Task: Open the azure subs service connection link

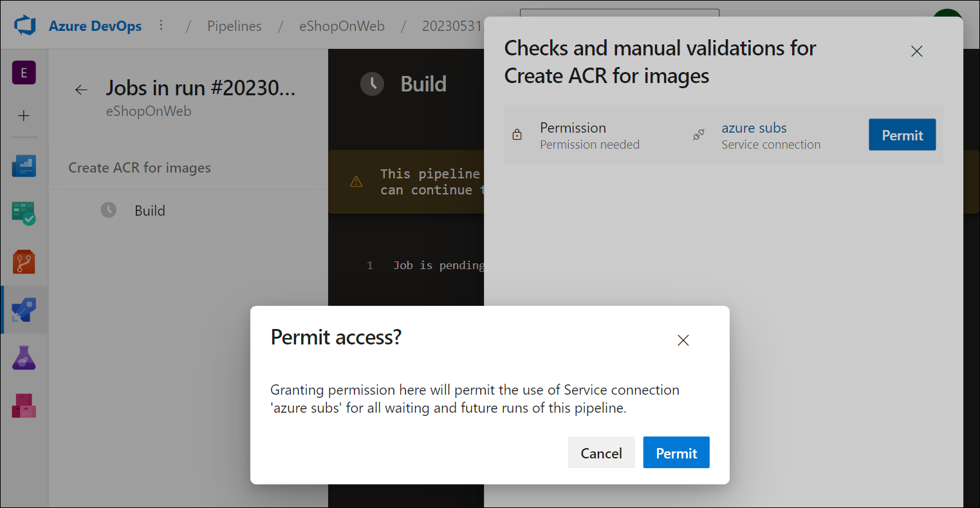Action: click(754, 127)
